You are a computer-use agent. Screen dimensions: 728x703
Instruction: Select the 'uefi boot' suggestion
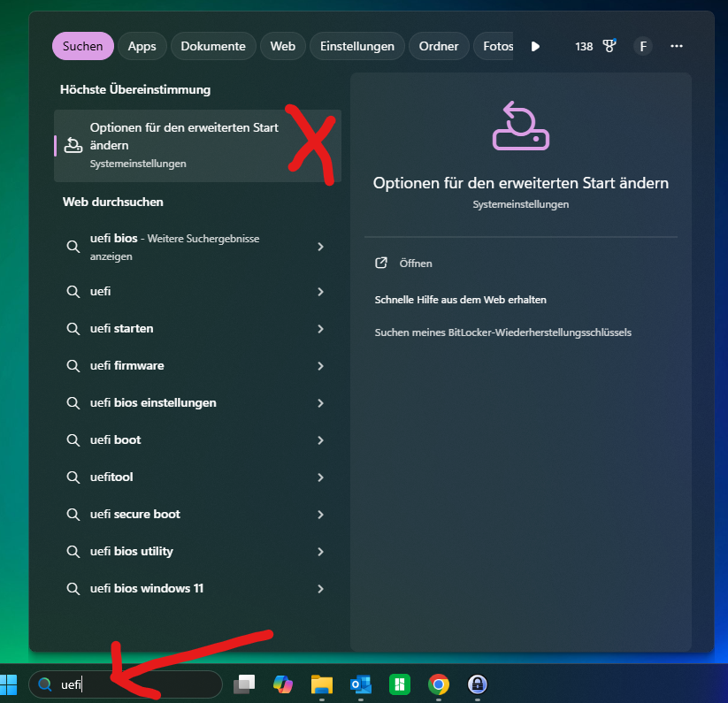pyautogui.click(x=198, y=439)
